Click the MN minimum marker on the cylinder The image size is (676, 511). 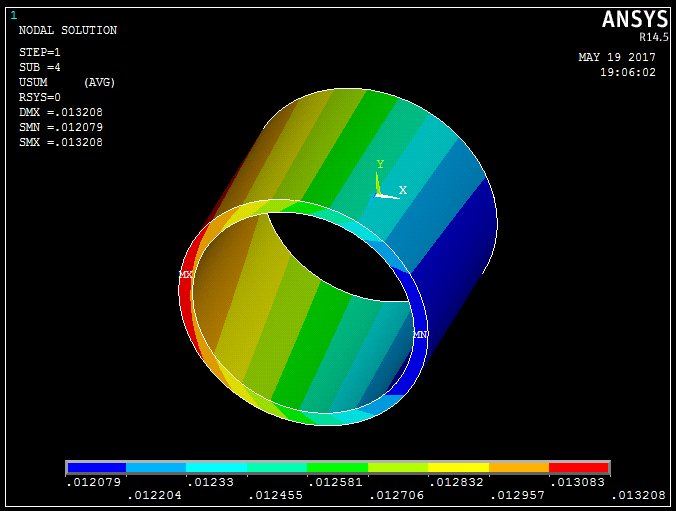pyautogui.click(x=420, y=334)
